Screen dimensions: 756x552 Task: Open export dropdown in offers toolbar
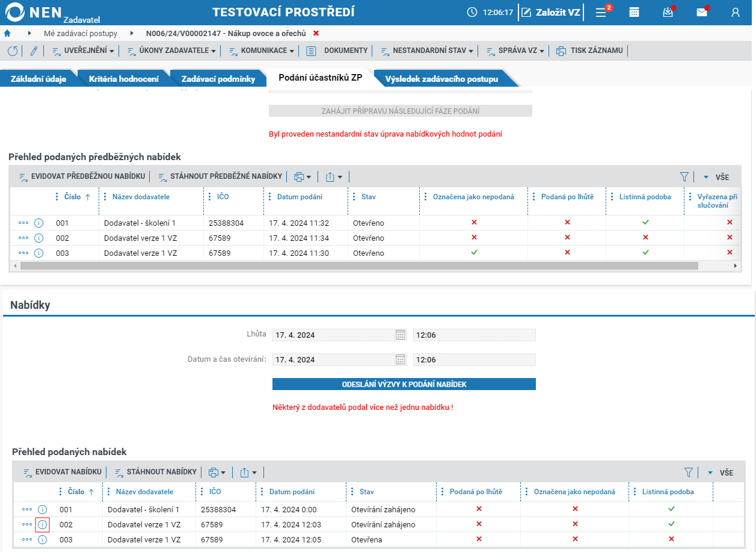click(248, 473)
